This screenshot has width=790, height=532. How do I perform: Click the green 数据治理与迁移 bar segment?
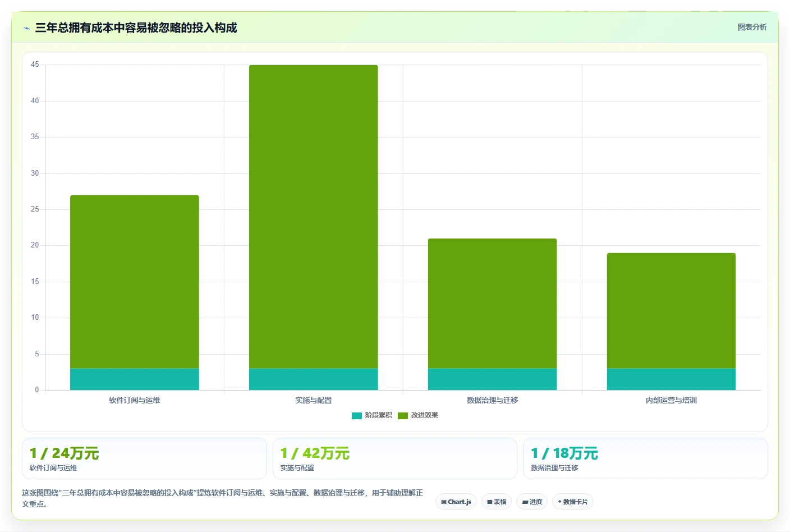pyautogui.click(x=493, y=303)
